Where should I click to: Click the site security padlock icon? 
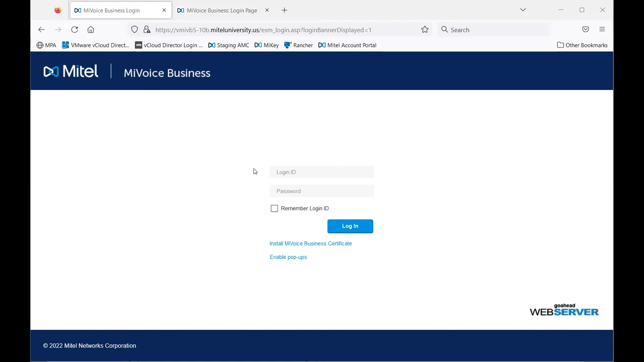click(x=147, y=29)
